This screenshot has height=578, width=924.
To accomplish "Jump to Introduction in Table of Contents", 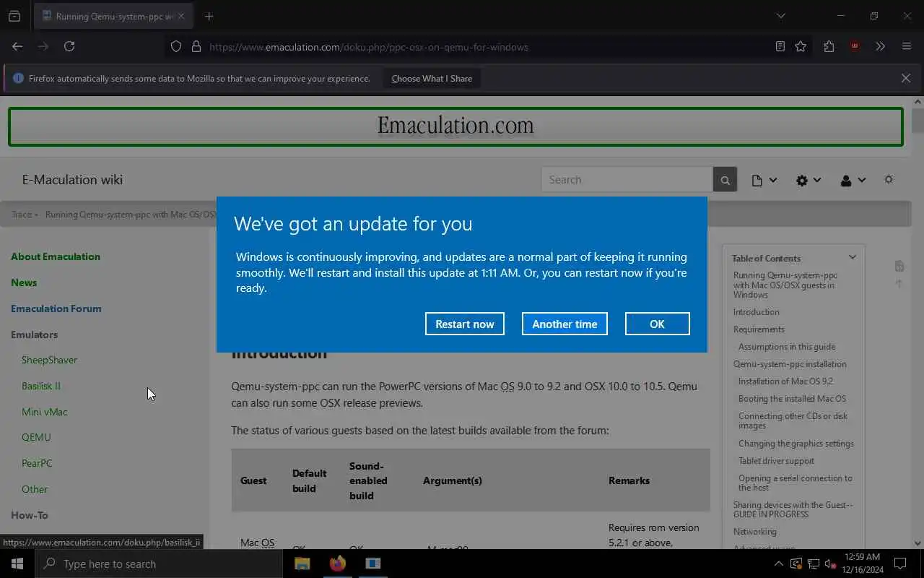I will 757,312.
